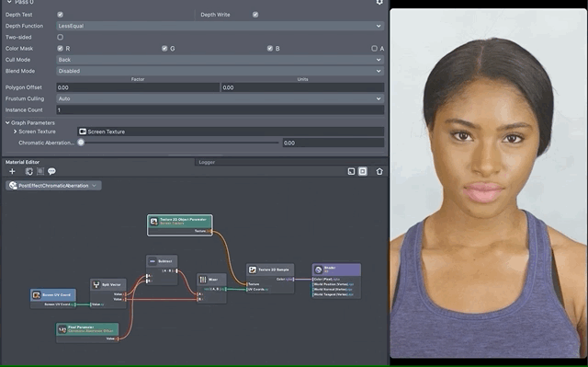Image resolution: width=588 pixels, height=367 pixels.
Task: Click the Instance Count input field
Action: [220, 110]
